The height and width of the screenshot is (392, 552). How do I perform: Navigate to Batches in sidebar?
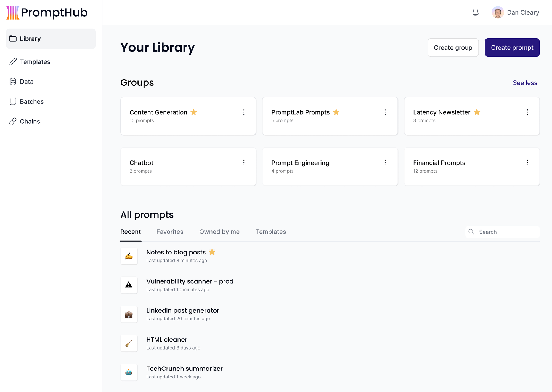31,101
